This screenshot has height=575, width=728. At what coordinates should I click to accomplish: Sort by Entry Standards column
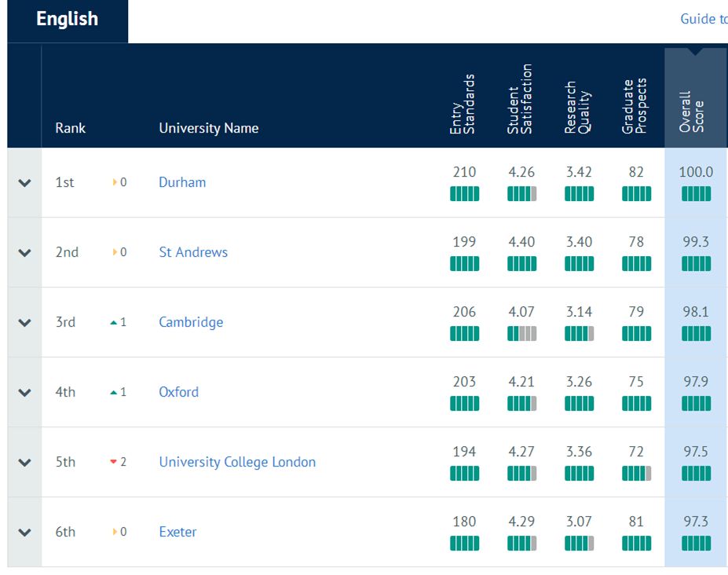[463, 104]
